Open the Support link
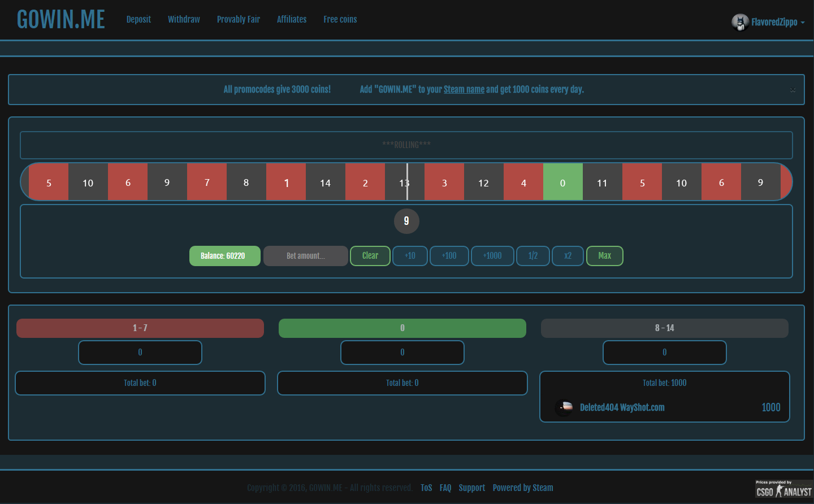This screenshot has width=814, height=504. coord(472,488)
